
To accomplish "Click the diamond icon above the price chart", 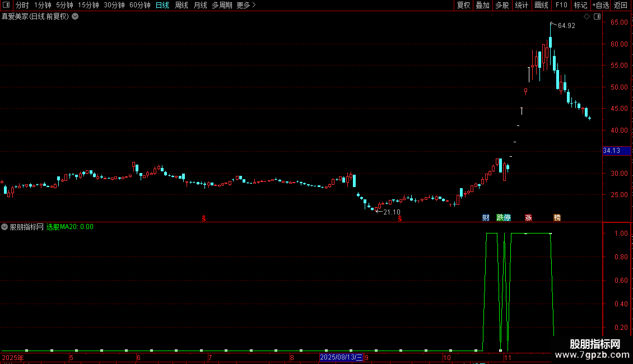I will pos(587,17).
